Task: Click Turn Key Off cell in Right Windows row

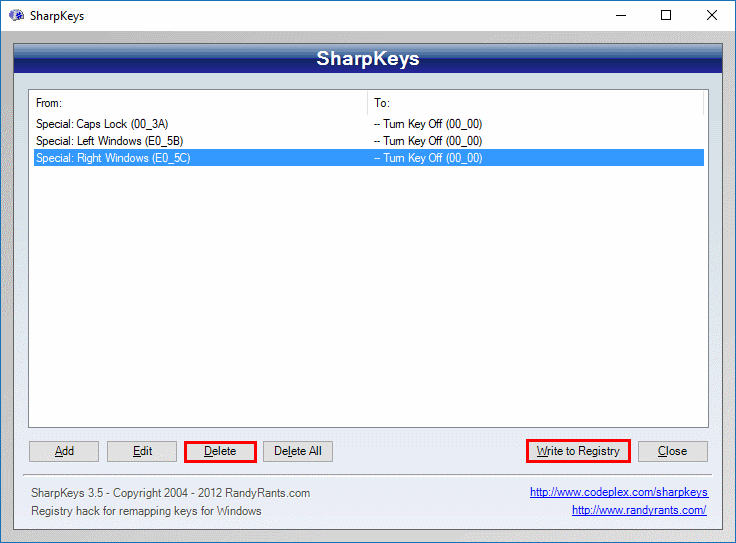Action: [428, 158]
